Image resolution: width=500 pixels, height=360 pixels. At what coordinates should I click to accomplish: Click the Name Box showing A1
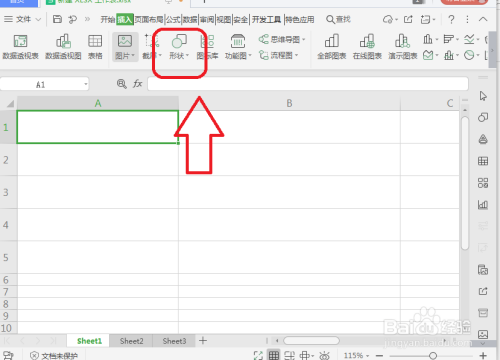pos(44,84)
